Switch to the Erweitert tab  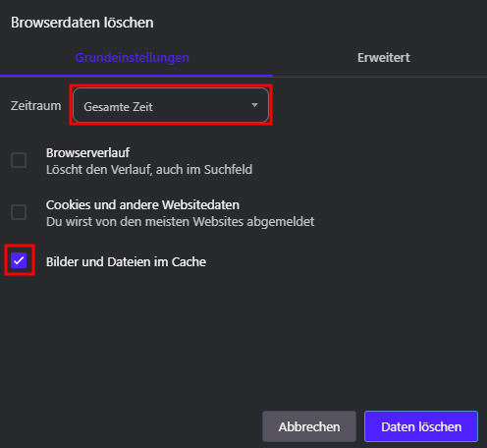point(384,58)
